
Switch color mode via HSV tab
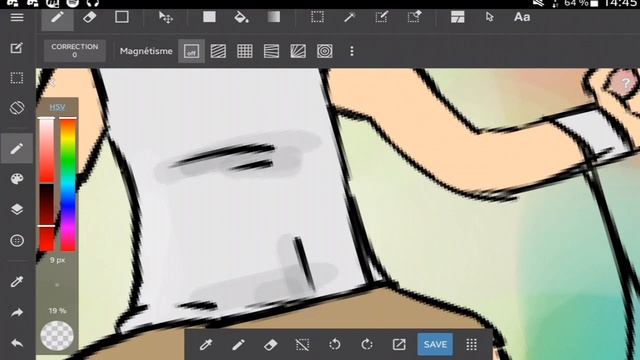tap(57, 107)
